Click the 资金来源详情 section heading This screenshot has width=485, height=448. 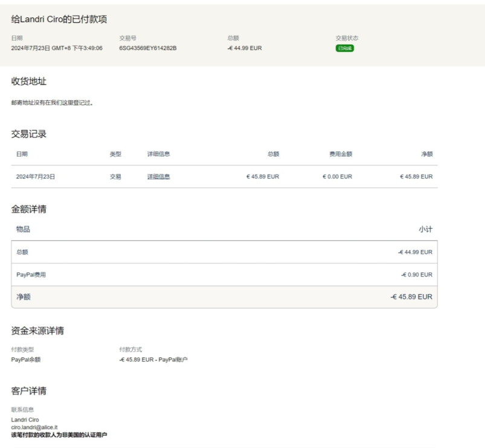pos(37,330)
